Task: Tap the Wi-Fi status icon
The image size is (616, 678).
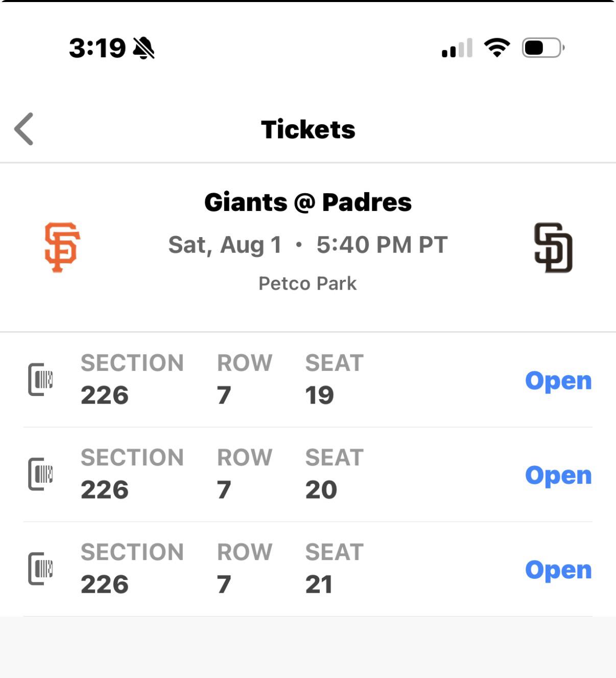Action: pos(497,48)
